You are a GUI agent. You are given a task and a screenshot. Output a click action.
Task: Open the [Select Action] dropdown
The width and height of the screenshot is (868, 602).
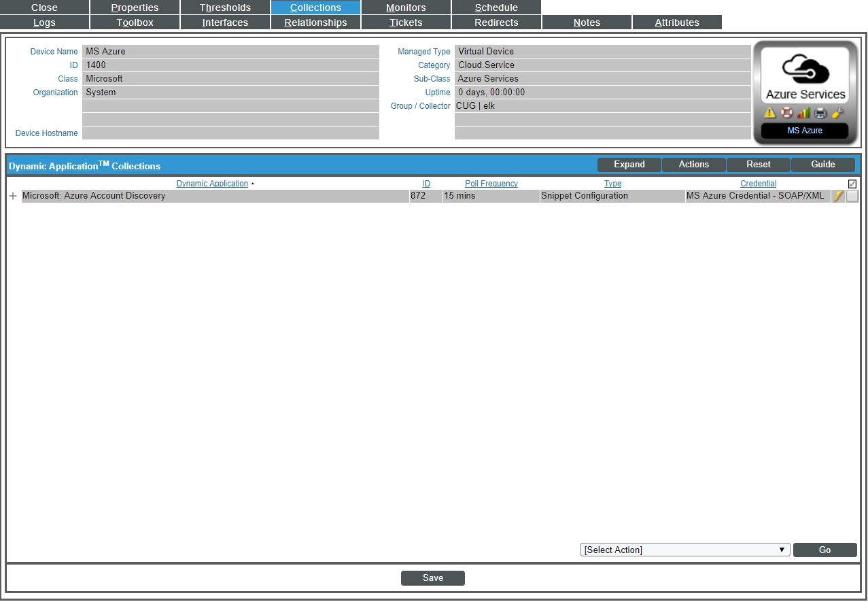pyautogui.click(x=684, y=550)
